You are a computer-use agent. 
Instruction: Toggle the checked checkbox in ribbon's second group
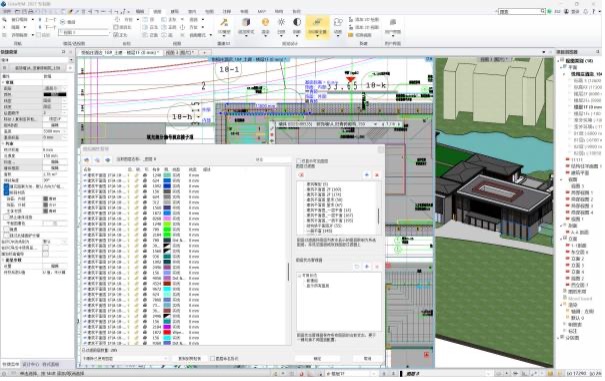pos(116,35)
